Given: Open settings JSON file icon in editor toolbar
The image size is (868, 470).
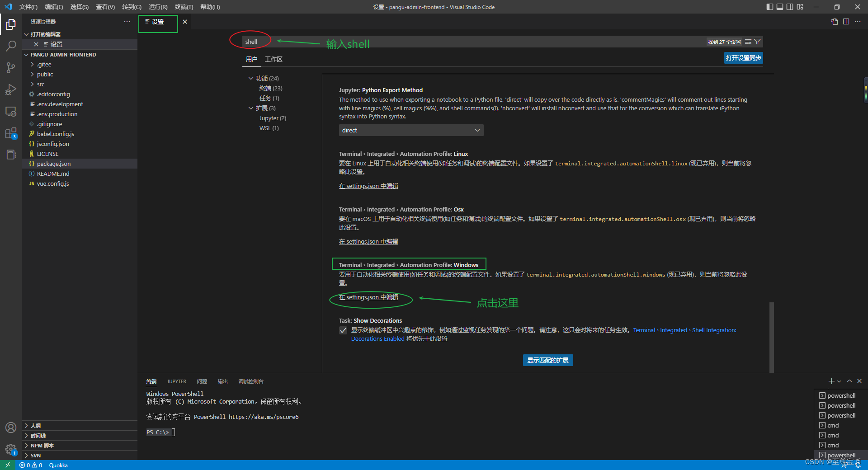Looking at the screenshot, I should [835, 22].
